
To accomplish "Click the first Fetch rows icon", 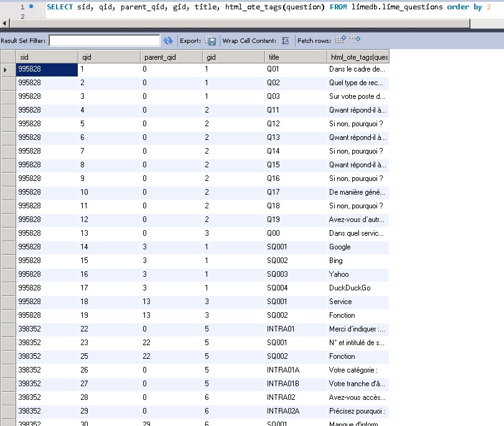I will point(340,40).
